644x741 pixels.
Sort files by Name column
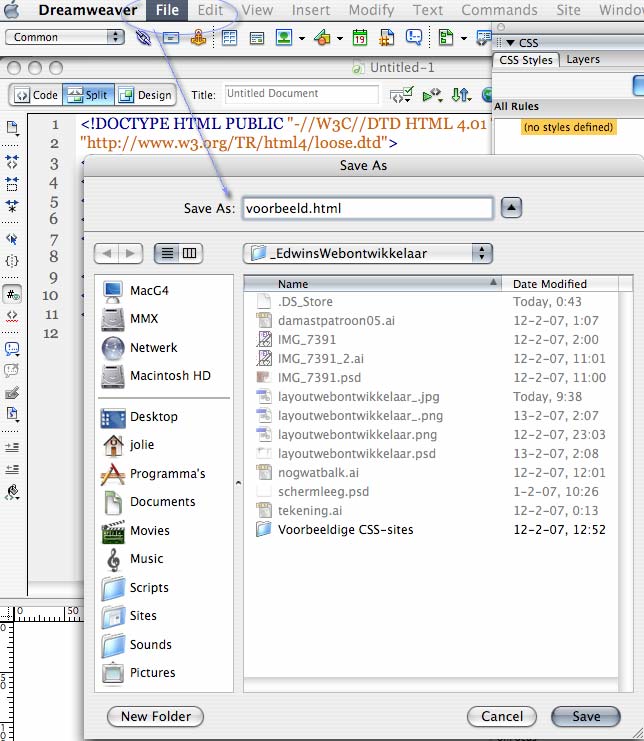click(372, 284)
